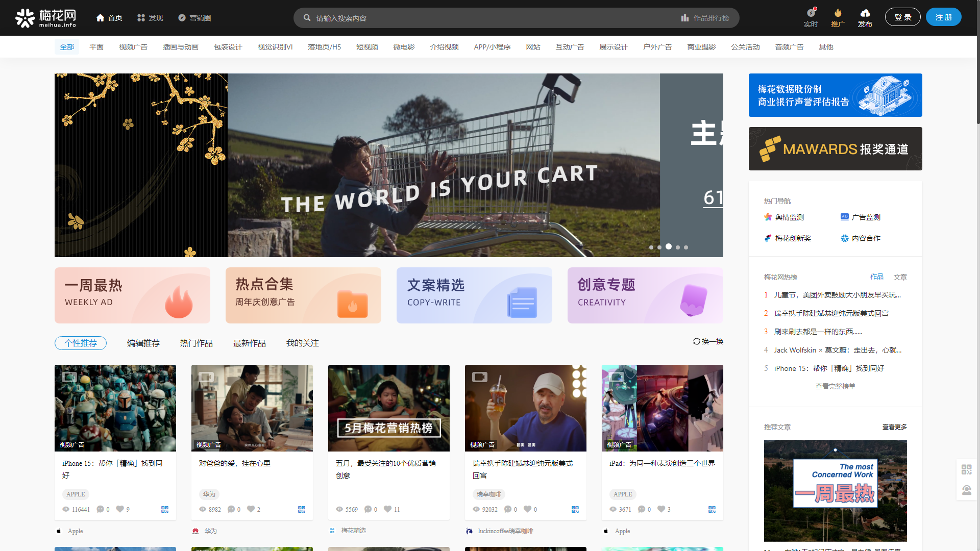Screen dimensions: 980x551
Task: Like the 五月 marketing article heart icon
Action: [388, 509]
